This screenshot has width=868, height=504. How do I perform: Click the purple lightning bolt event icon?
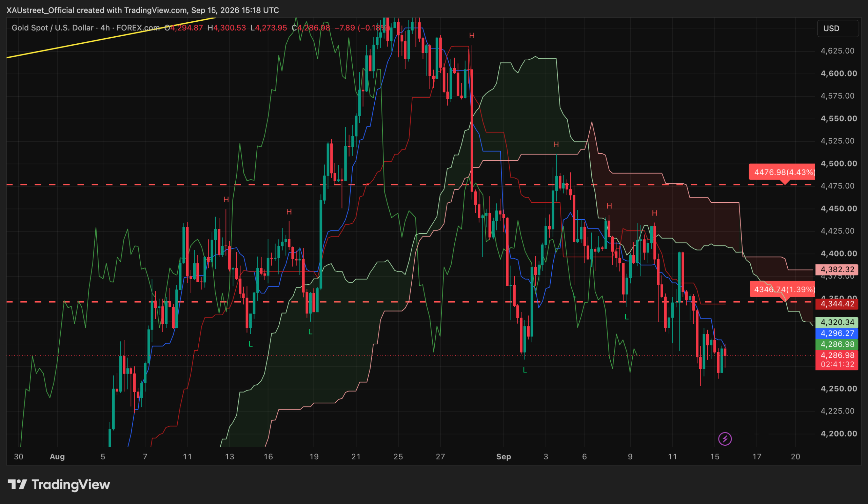click(725, 439)
